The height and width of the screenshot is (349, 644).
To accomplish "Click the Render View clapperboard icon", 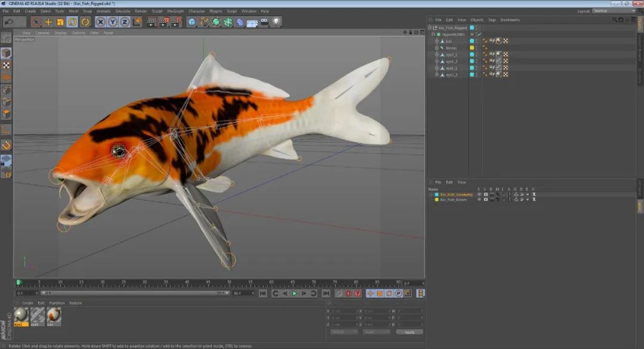I will tap(151, 22).
